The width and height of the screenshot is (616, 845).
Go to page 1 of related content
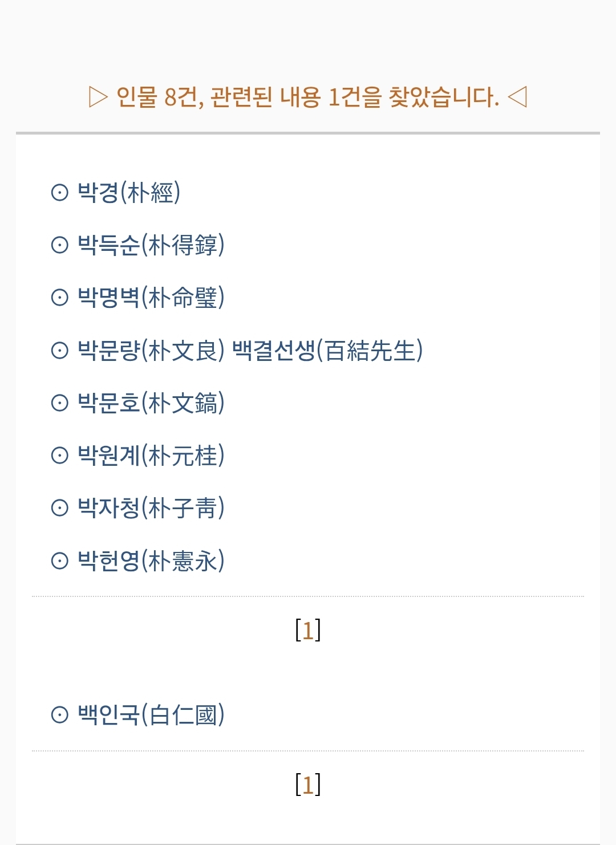coord(308,785)
